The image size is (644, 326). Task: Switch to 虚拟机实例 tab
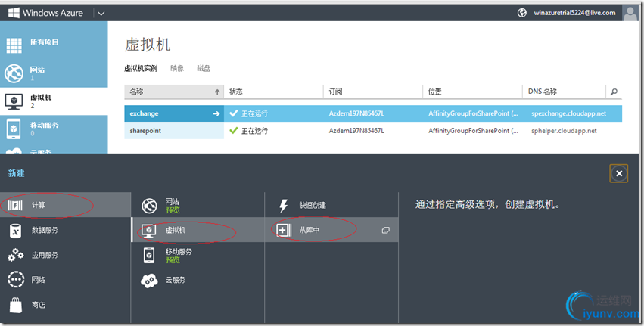(141, 68)
